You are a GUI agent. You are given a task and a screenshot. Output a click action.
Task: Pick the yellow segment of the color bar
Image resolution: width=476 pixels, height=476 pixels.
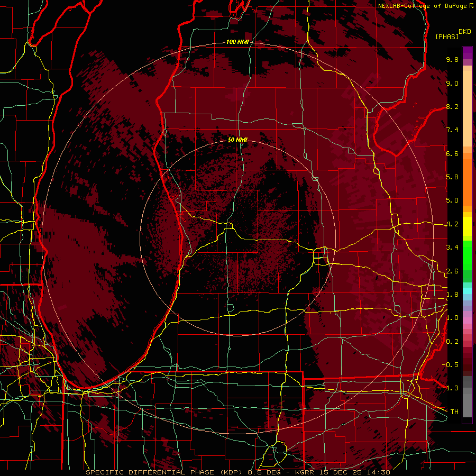(x=467, y=226)
